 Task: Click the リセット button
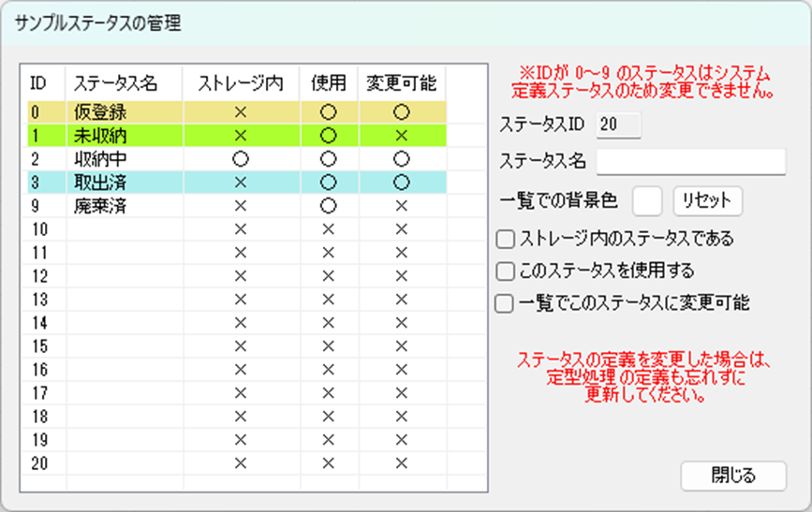tap(707, 200)
